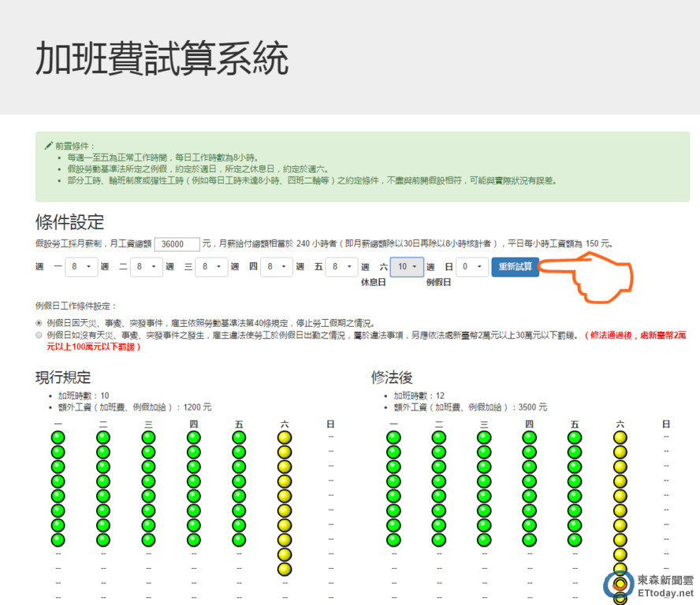Expand the 週四 hours dropdown

click(277, 267)
